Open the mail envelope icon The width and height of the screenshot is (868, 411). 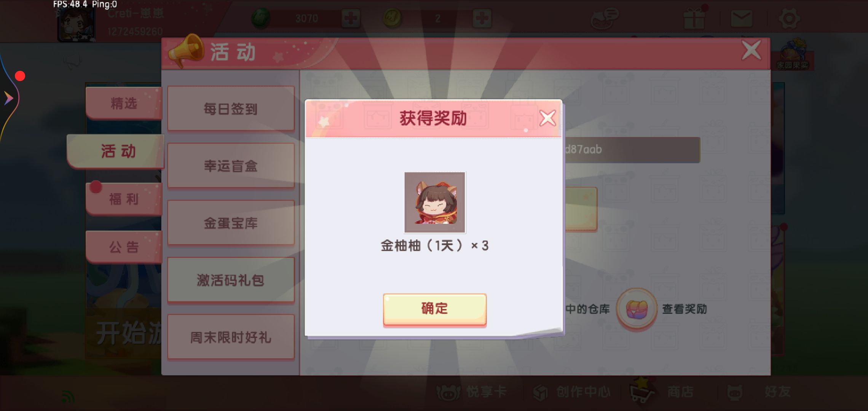tap(741, 19)
